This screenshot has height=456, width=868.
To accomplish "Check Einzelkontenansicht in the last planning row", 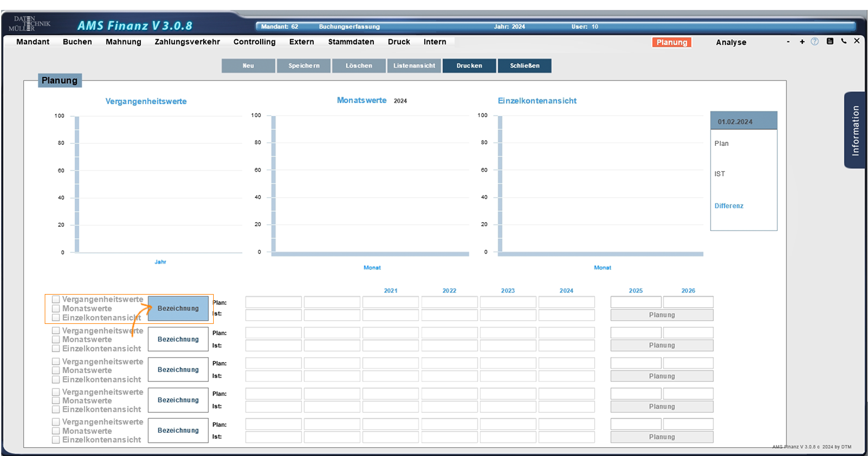I will point(56,440).
